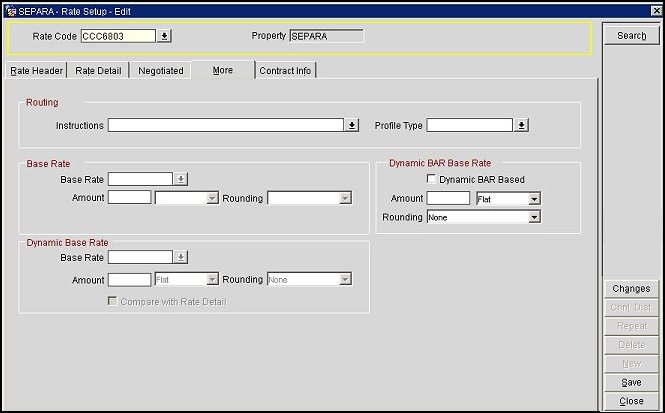665x413 pixels.
Task: Click the window close X icon
Action: coord(655,8)
